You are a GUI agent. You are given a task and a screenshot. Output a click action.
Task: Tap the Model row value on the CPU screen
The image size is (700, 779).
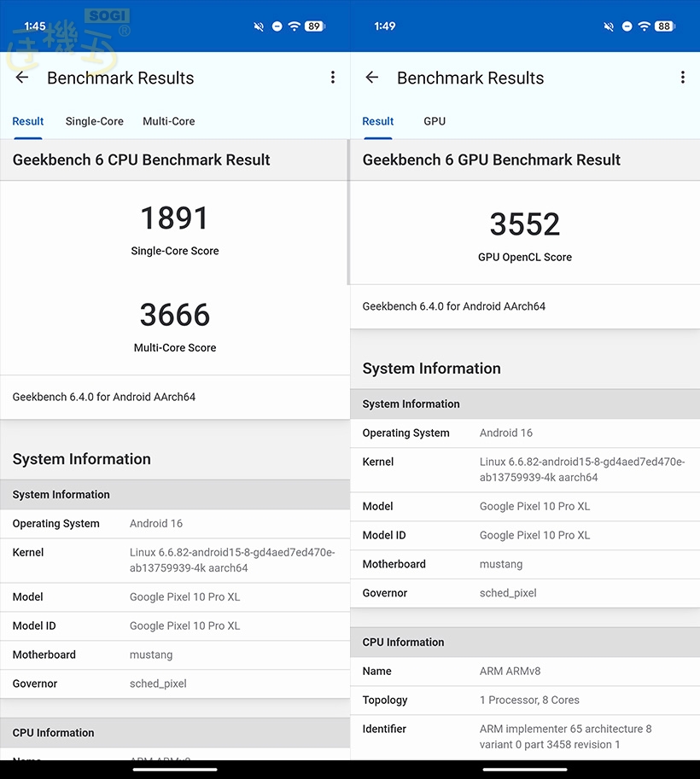(185, 597)
